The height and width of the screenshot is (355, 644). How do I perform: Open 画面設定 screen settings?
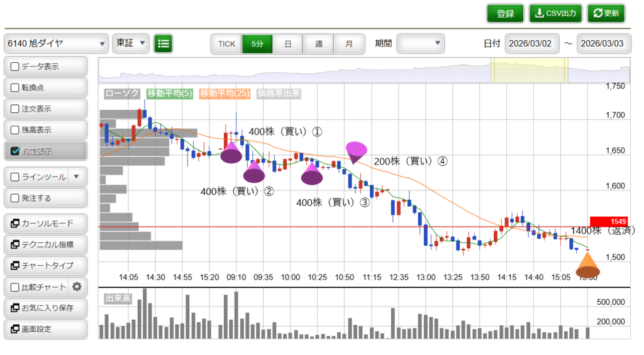pos(45,329)
